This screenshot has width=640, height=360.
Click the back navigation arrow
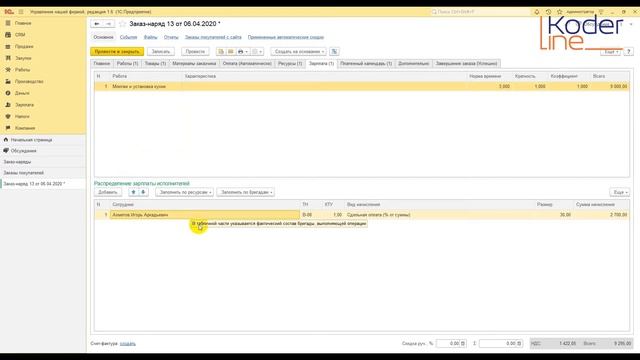[97, 24]
